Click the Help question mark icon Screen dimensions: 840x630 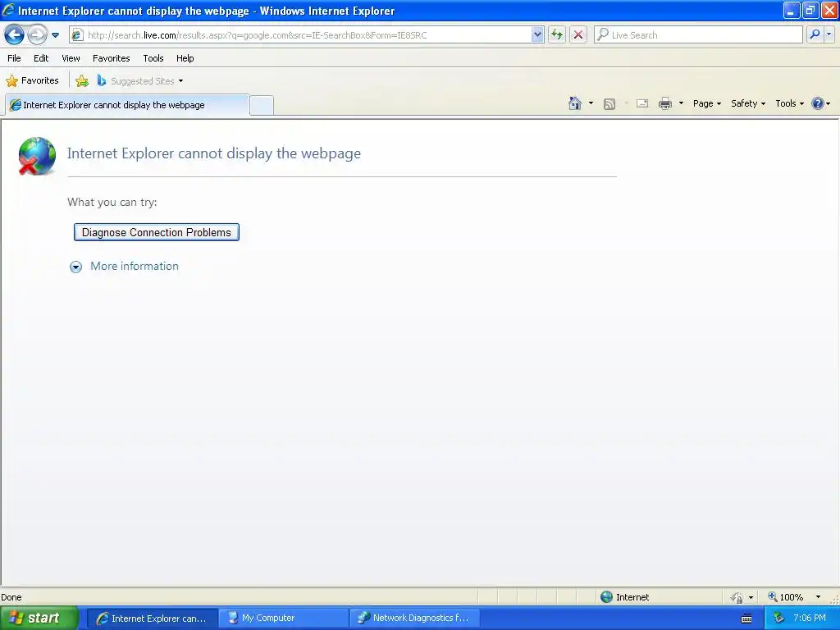click(x=818, y=103)
